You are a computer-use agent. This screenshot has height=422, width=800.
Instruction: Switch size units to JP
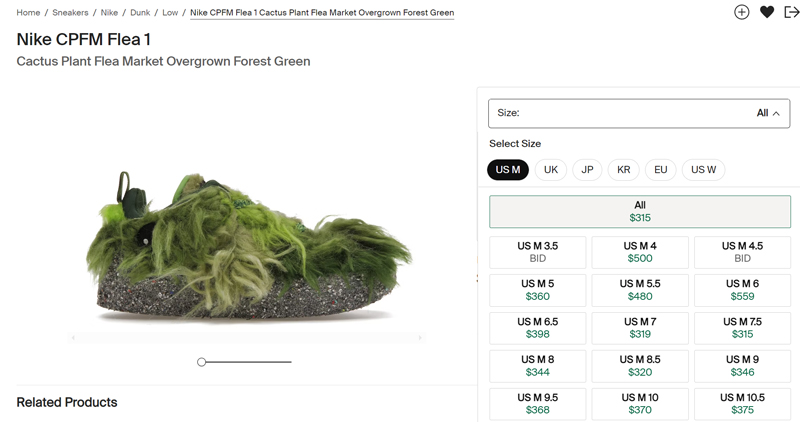(x=587, y=170)
